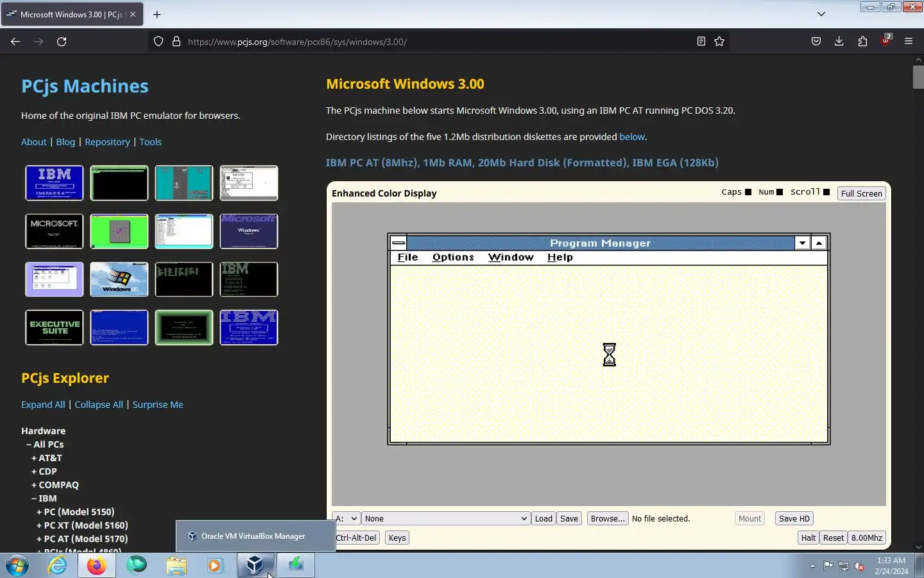Launch Internet Explorer from the taskbar
Image resolution: width=924 pixels, height=578 pixels.
pos(58,565)
